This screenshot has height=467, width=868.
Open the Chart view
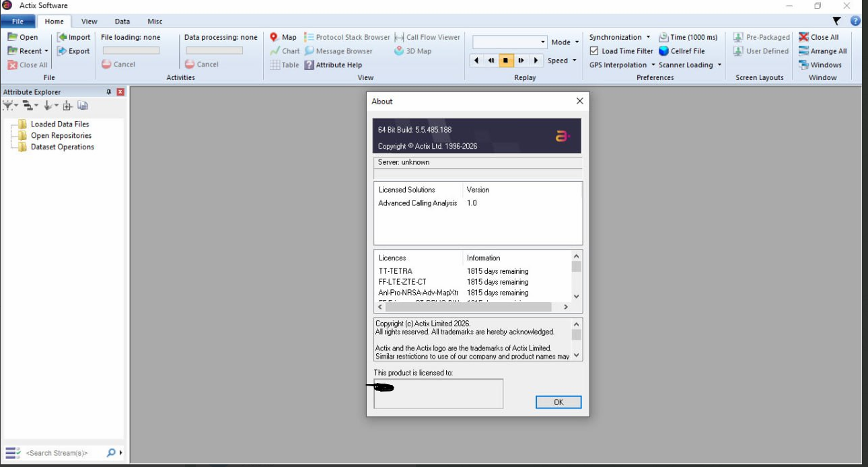(285, 51)
